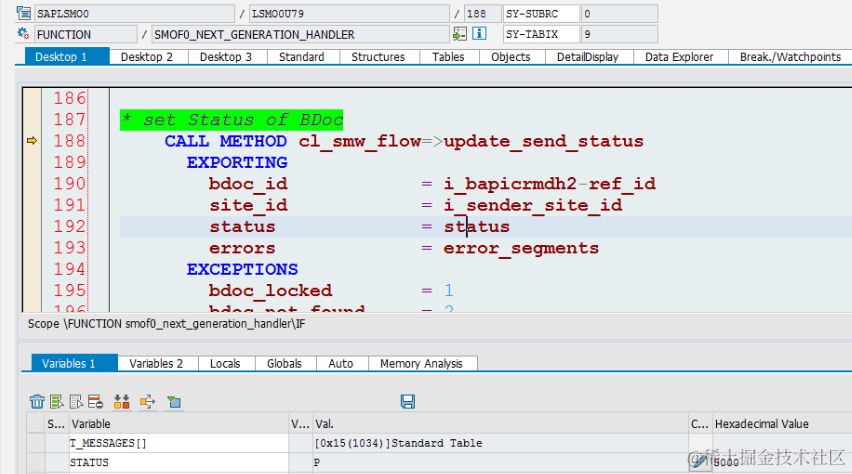
Task: Open the DetailDisplay tab
Action: (588, 57)
